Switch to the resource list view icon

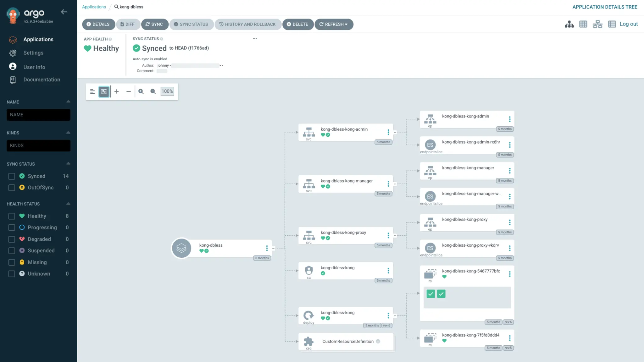click(x=612, y=24)
